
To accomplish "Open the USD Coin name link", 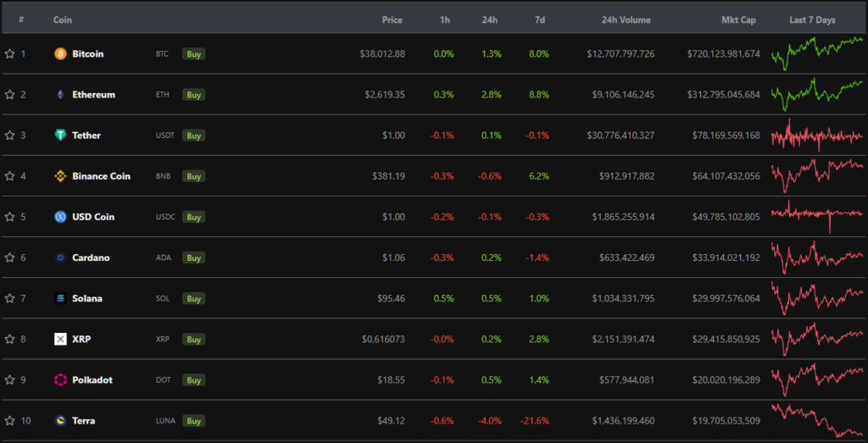I will 93,217.
